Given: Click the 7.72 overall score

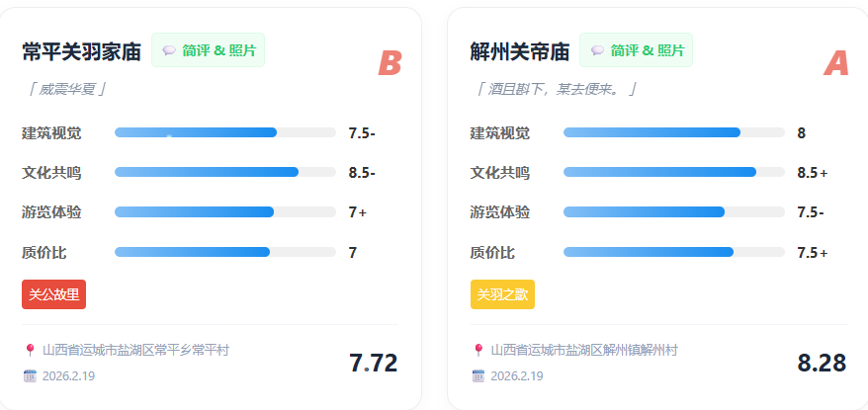Looking at the screenshot, I should pyautogui.click(x=373, y=363).
